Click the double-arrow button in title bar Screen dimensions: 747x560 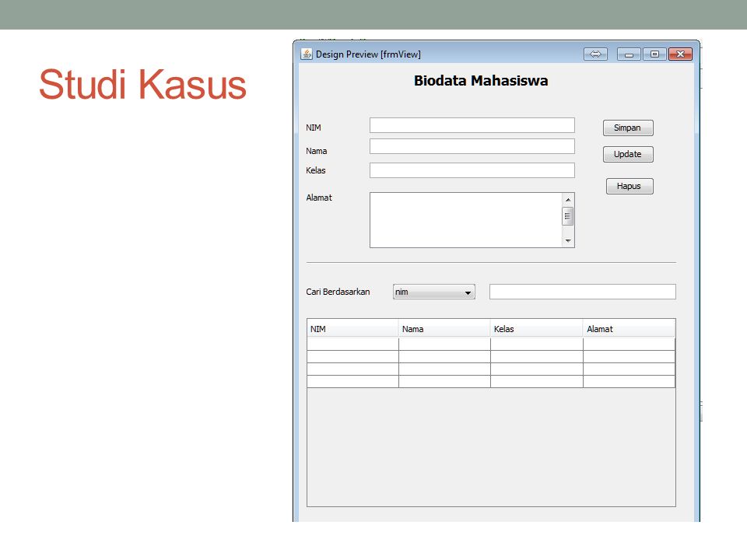tap(595, 54)
